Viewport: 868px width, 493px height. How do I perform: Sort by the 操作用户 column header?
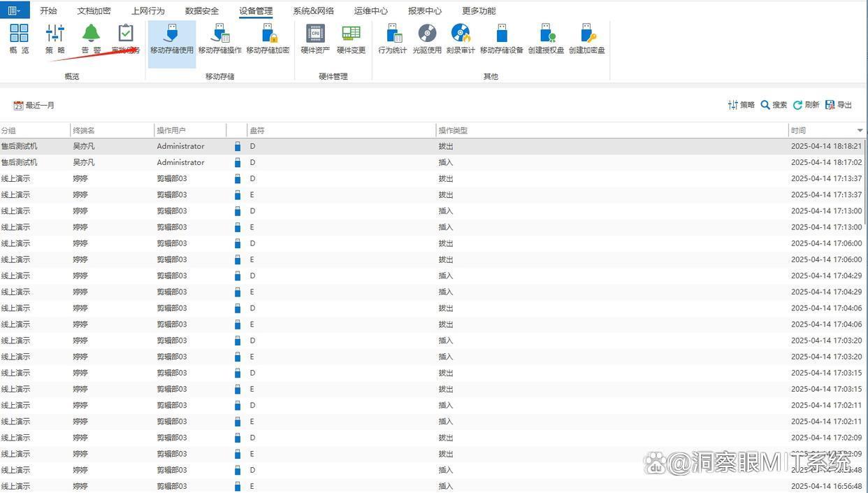[x=190, y=131]
